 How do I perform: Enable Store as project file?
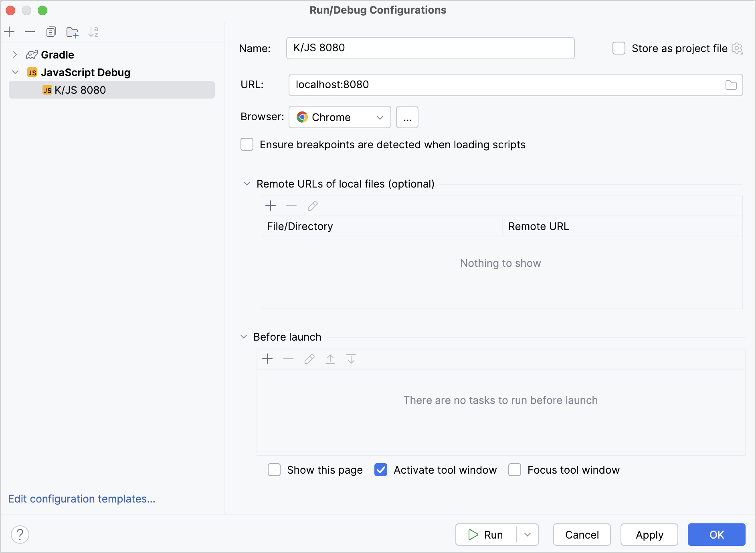click(x=619, y=48)
